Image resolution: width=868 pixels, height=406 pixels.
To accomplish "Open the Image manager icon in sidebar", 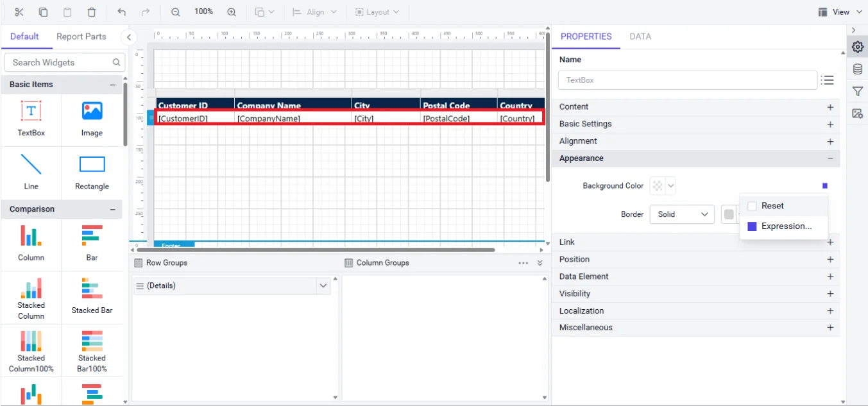I will [857, 114].
